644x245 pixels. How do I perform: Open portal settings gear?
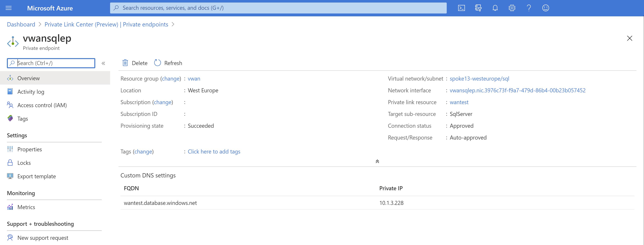[x=512, y=8]
